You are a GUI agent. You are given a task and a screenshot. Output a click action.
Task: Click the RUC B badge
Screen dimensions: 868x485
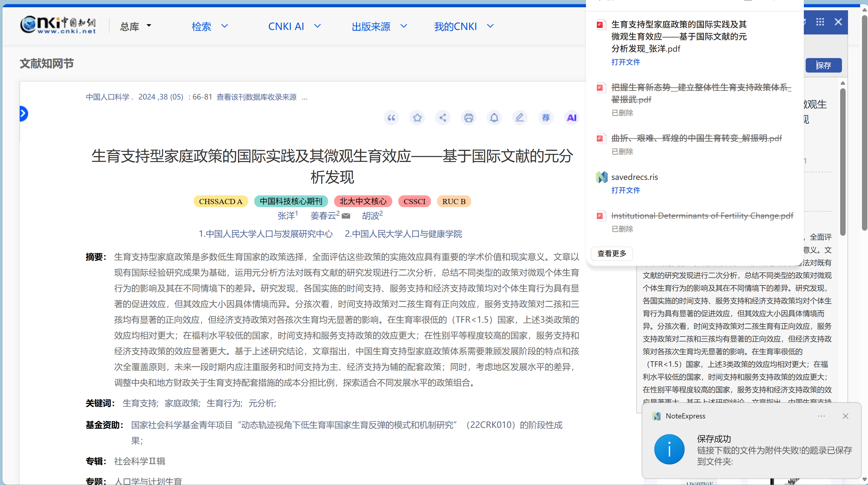point(454,201)
